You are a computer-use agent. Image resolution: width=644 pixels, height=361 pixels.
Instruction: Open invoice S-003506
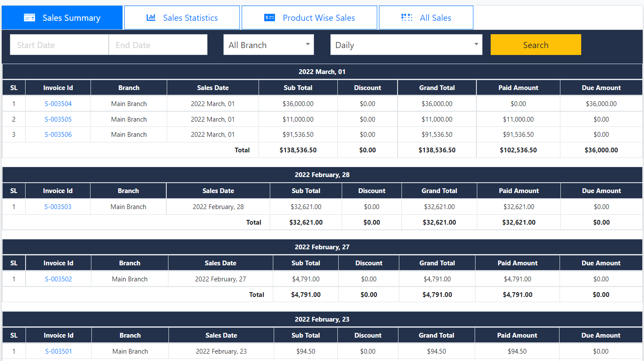(x=58, y=134)
